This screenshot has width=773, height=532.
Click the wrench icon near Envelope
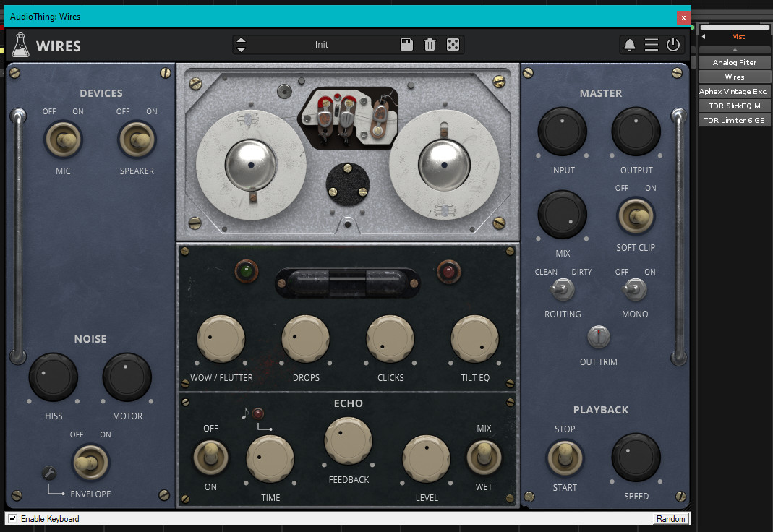tap(49, 473)
